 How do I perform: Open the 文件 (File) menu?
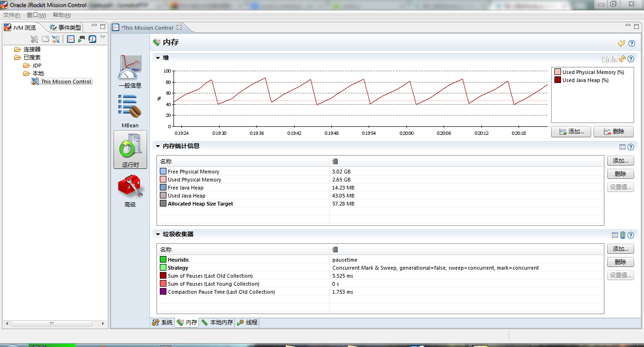(11, 15)
